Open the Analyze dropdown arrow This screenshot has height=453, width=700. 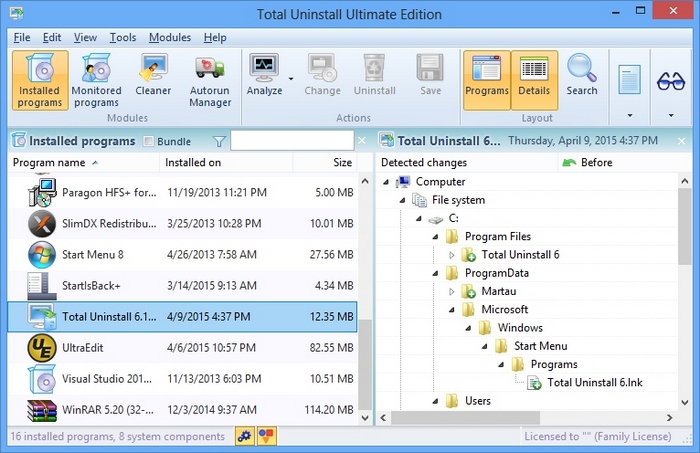click(x=291, y=79)
